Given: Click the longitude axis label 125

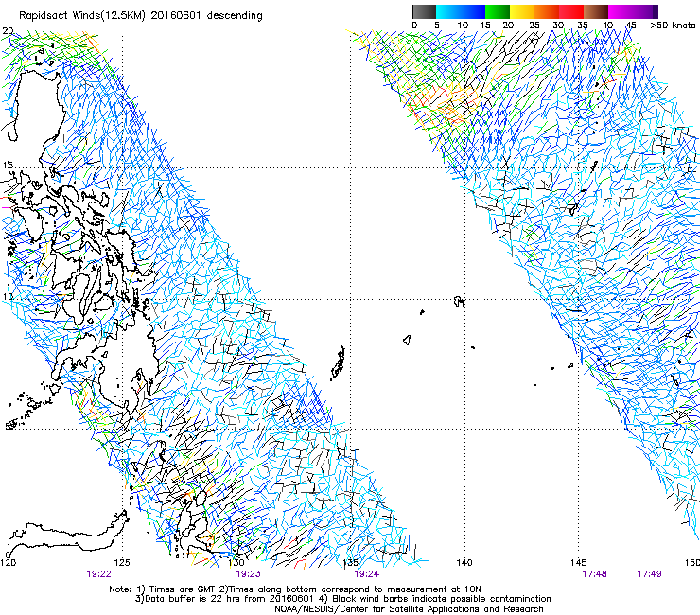Looking at the screenshot, I should point(122,562).
